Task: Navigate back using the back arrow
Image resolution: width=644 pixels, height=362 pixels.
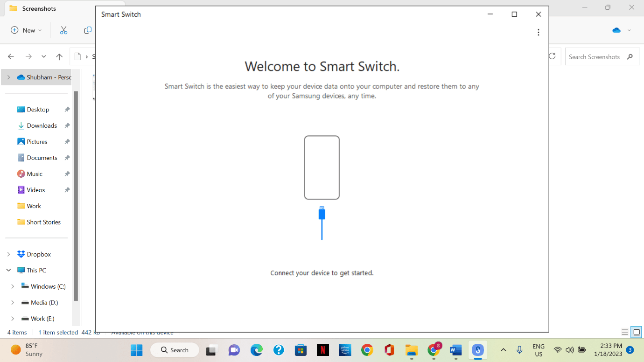Action: tap(11, 57)
